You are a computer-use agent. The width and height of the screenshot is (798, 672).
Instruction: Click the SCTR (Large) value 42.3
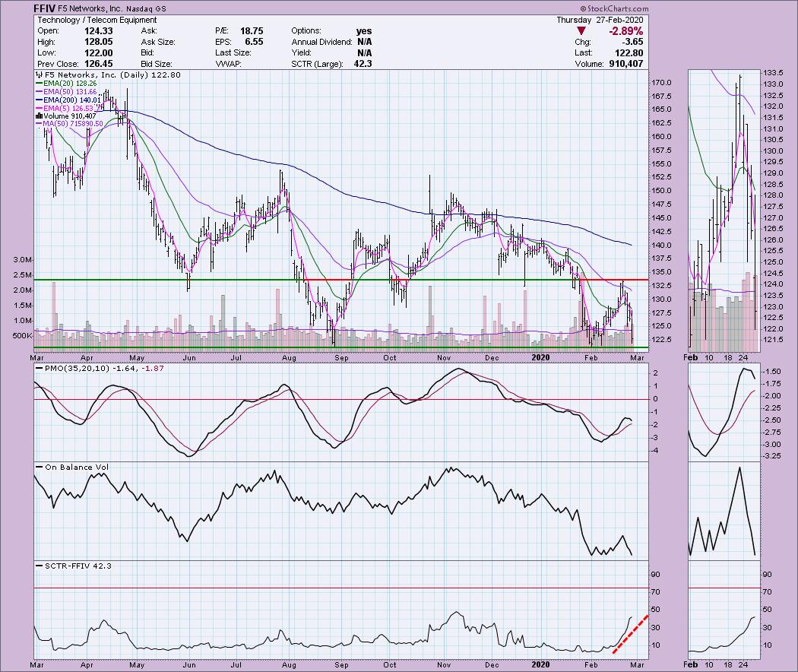tap(363, 64)
